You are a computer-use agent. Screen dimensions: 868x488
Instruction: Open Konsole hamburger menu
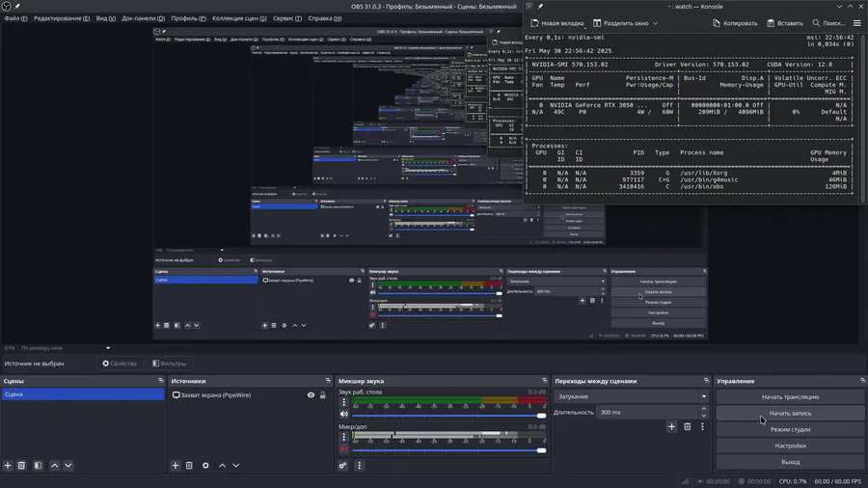click(x=857, y=23)
